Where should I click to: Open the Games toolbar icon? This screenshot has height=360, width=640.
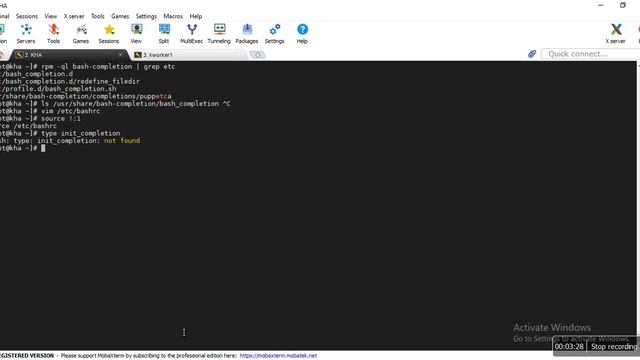(x=81, y=33)
